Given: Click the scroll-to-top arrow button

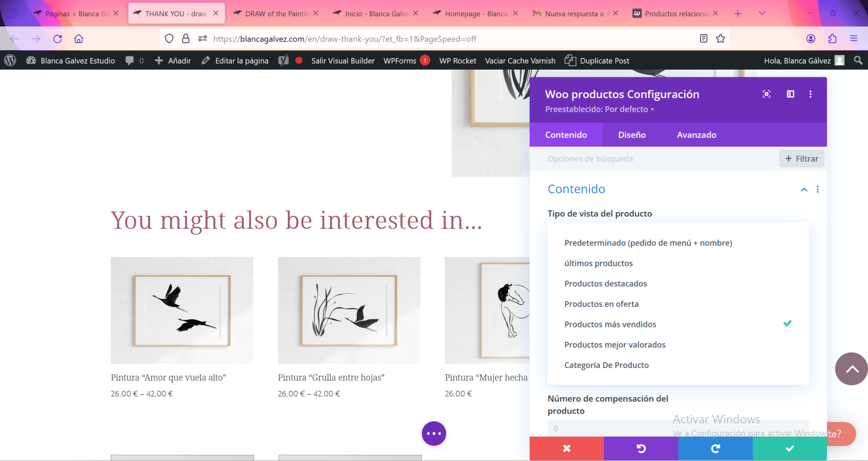Looking at the screenshot, I should 851,369.
